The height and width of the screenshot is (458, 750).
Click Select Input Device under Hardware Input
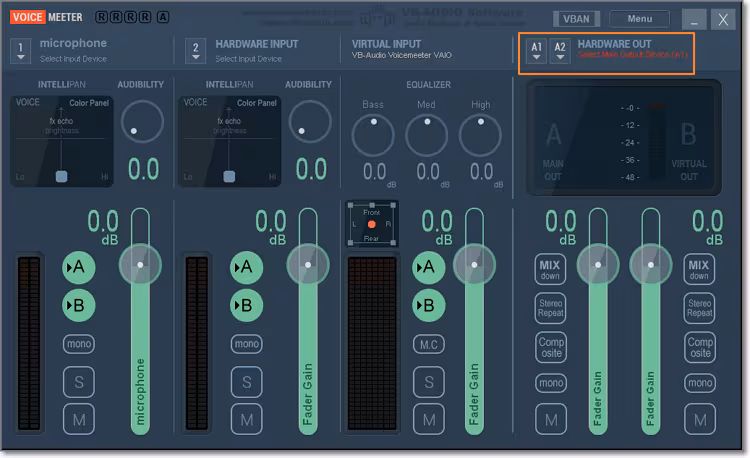point(248,59)
